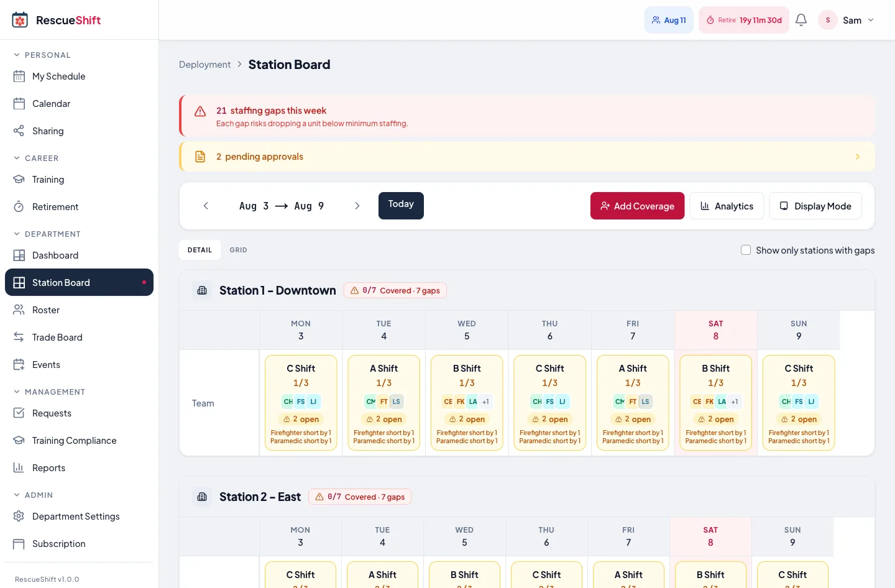Viewport: 895px width, 588px height.
Task: Click the Station 1 – Downtown heading
Action: pyautogui.click(x=278, y=290)
